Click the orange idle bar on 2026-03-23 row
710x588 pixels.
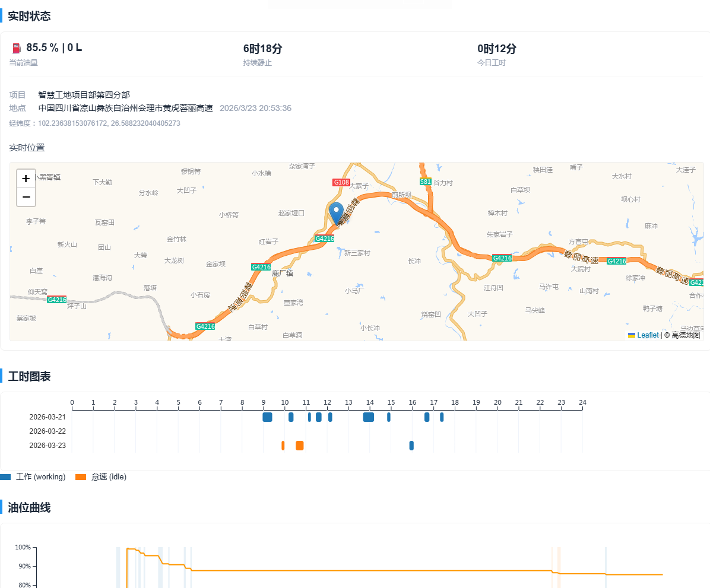pos(300,445)
